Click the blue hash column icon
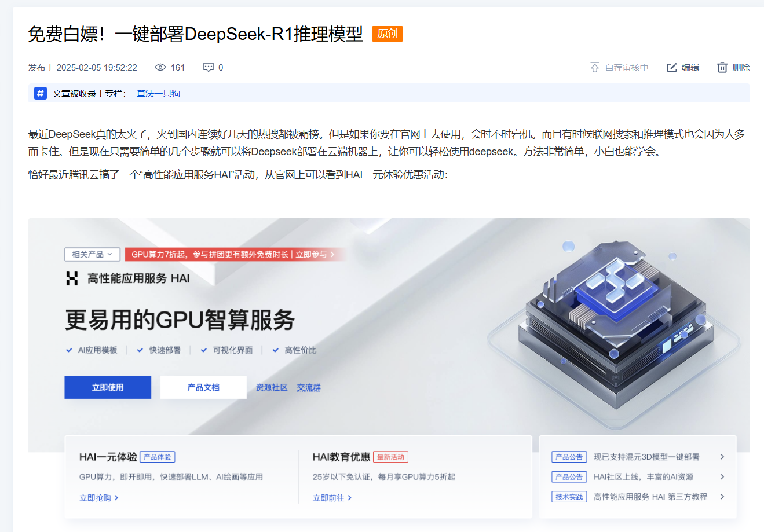764x532 pixels. pos(41,93)
